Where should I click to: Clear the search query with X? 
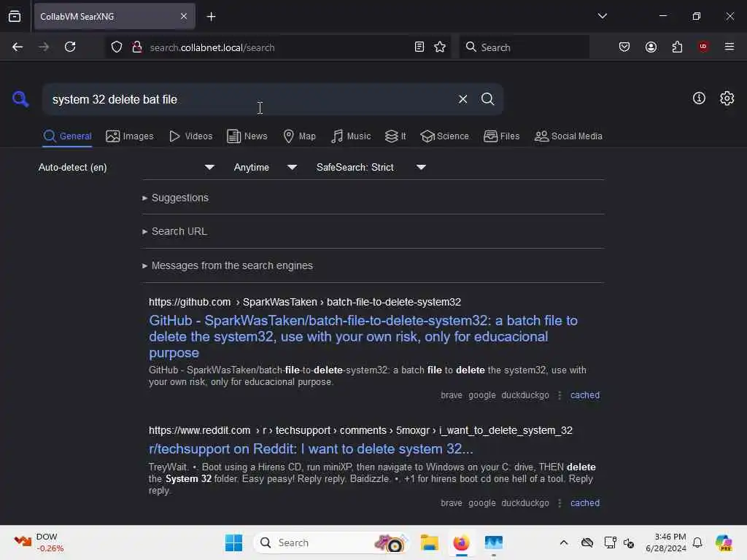[x=462, y=99]
